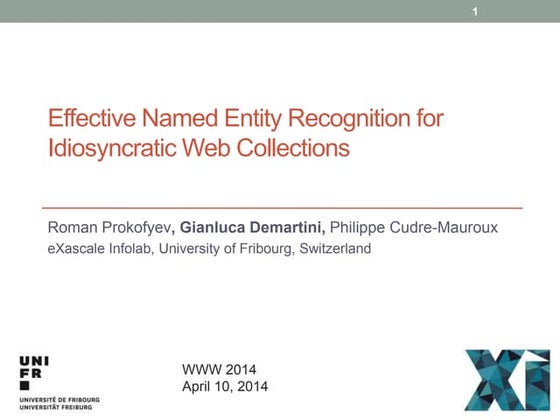Click 'UNIVERSITÄT FREIBURG' text under logo
The image size is (560, 420).
(x=56, y=407)
